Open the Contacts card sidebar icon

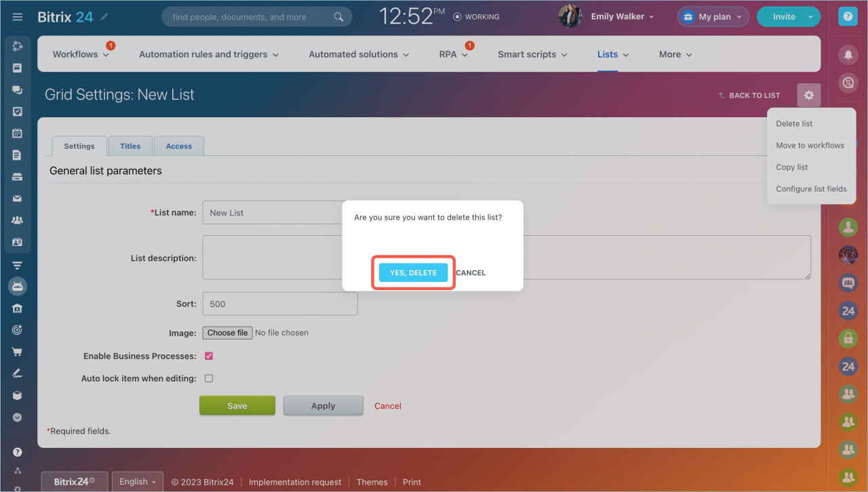[18, 242]
